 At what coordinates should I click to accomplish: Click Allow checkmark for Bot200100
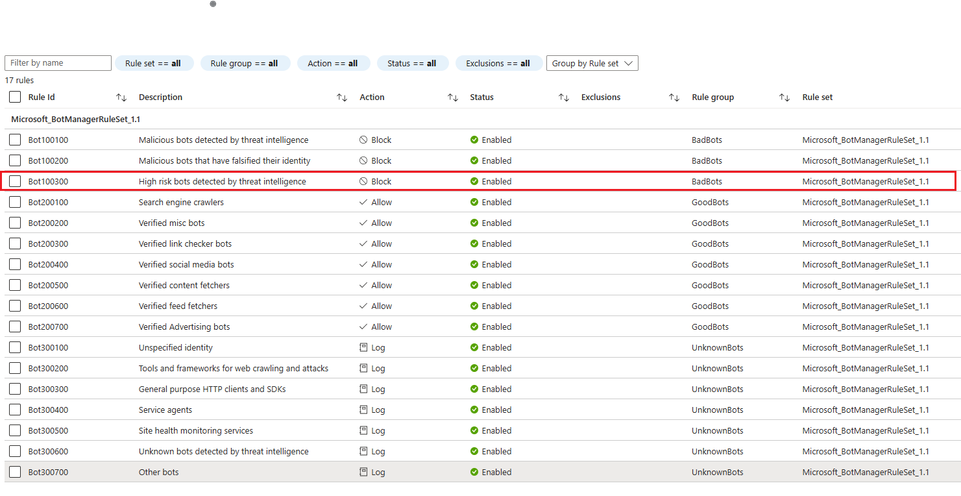pyautogui.click(x=363, y=202)
